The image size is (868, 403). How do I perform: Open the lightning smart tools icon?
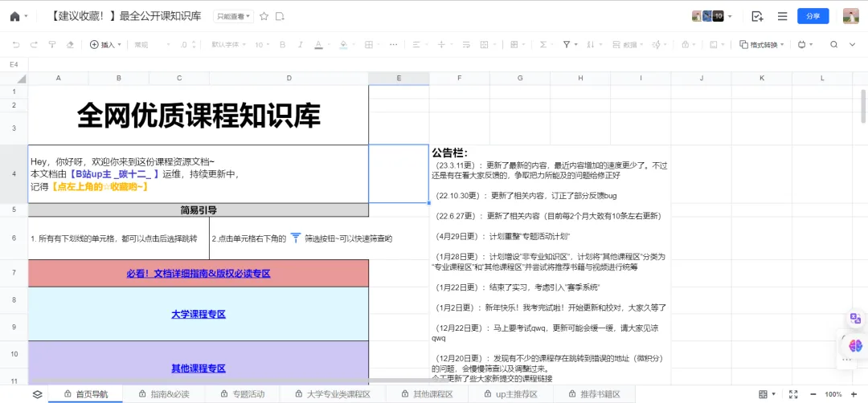(x=657, y=45)
